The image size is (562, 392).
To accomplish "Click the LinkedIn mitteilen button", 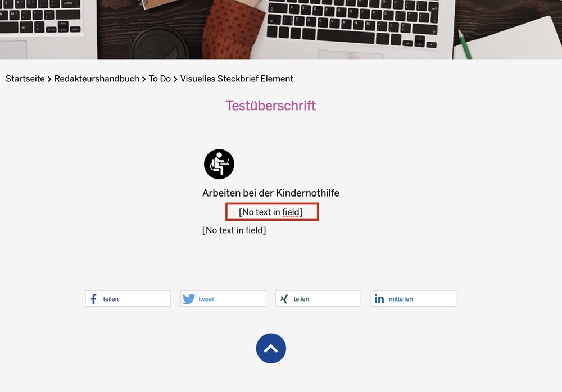I will [414, 298].
